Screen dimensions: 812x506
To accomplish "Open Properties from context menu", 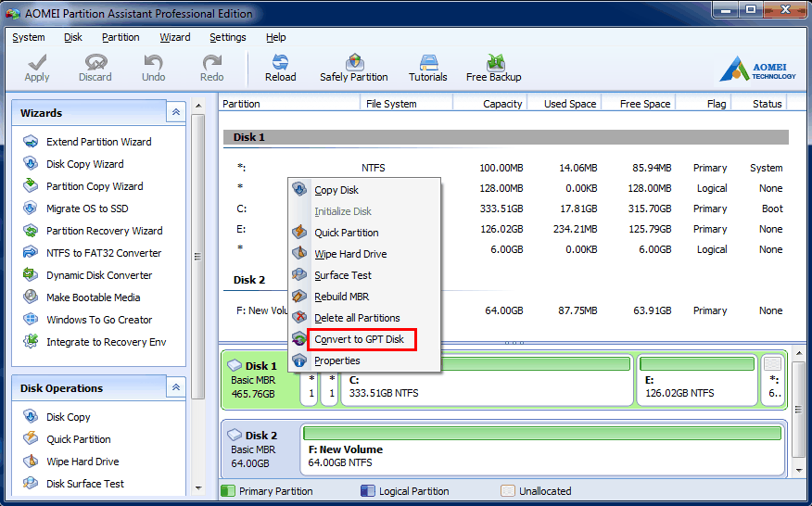I will (364, 361).
